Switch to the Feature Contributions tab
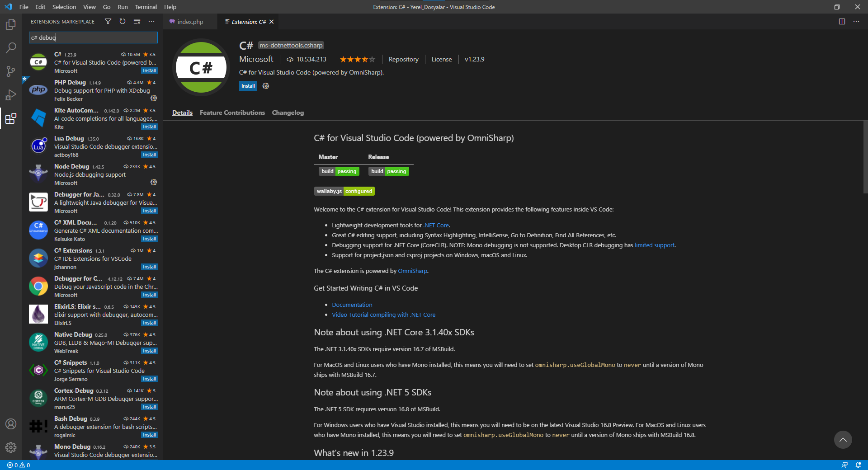This screenshot has height=470, width=868. point(232,113)
